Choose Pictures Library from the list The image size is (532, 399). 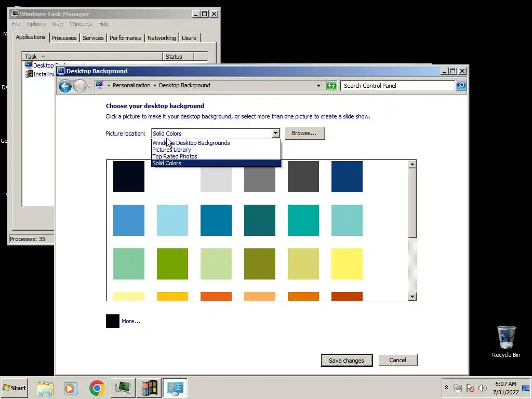[216, 150]
